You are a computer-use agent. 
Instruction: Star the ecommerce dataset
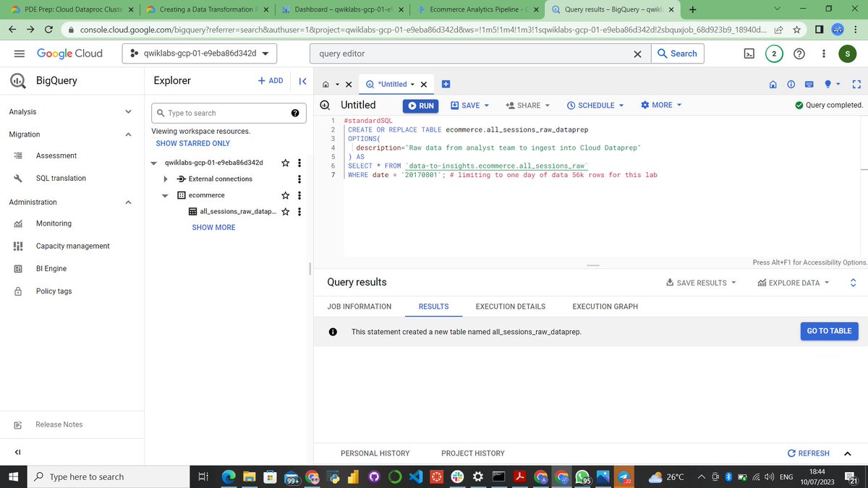(286, 195)
